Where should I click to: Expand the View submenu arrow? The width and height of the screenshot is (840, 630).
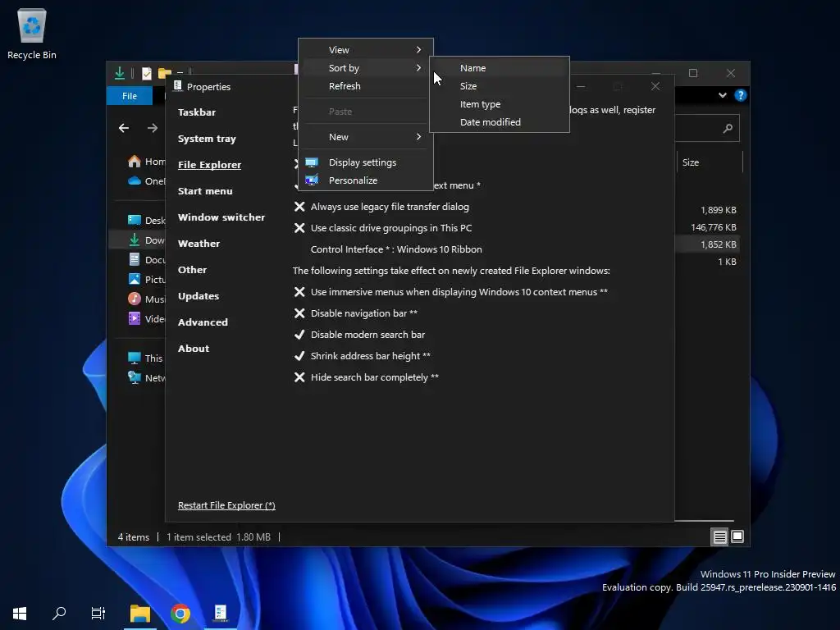418,50
